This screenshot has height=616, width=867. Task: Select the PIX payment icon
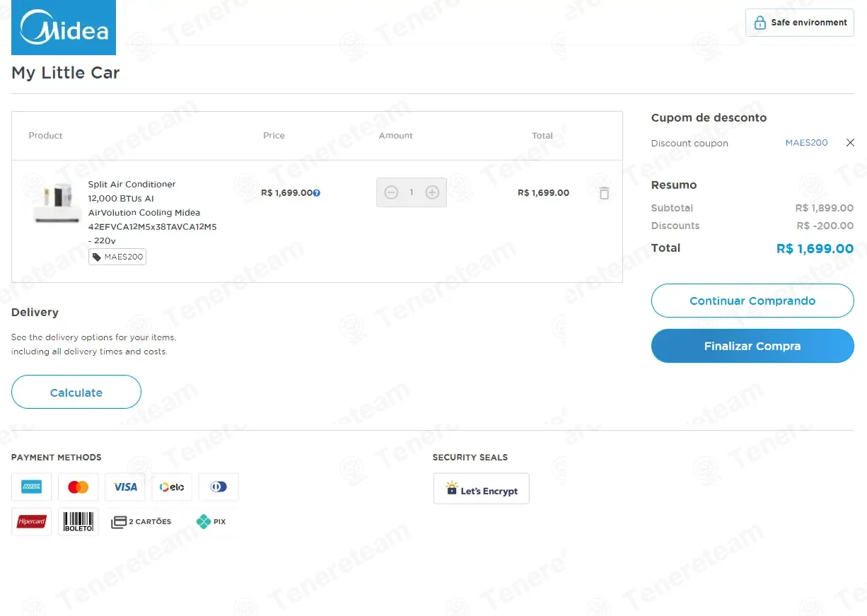point(211,522)
